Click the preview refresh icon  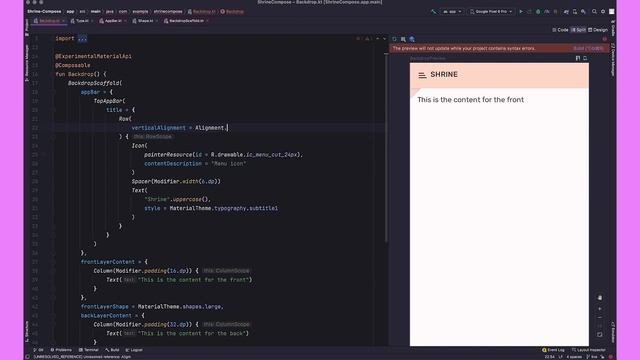pyautogui.click(x=394, y=39)
